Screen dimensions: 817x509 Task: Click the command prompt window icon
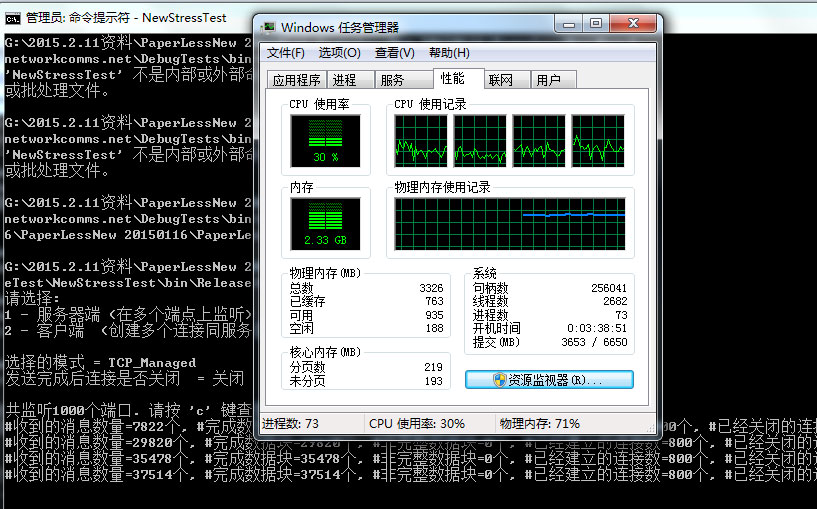tap(13, 19)
